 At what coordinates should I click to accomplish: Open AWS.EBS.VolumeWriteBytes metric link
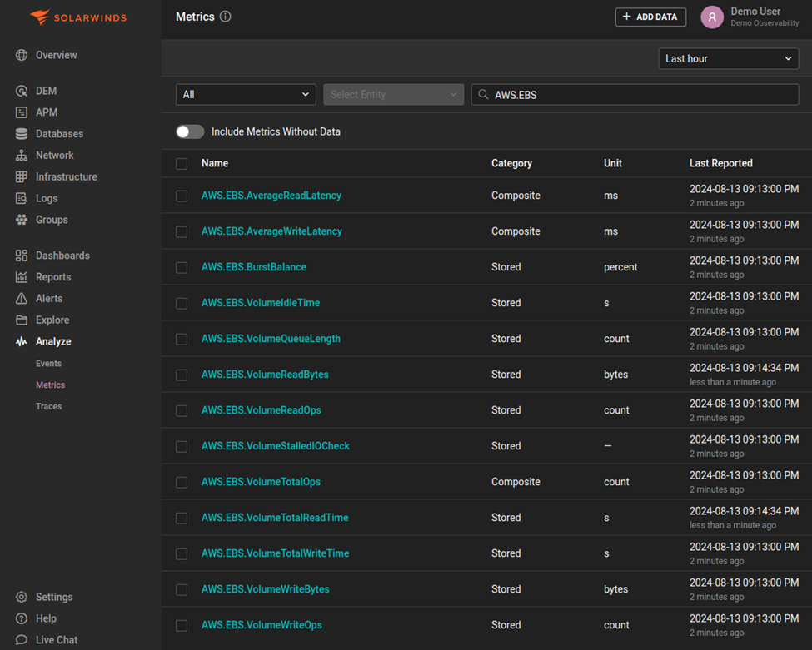tap(265, 589)
